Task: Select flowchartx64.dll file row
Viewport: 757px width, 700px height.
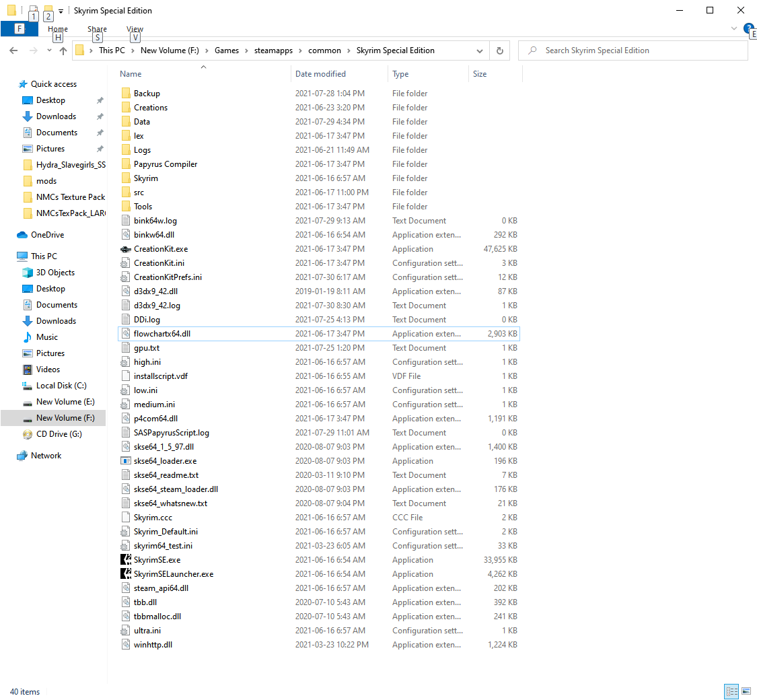Action: click(x=319, y=334)
